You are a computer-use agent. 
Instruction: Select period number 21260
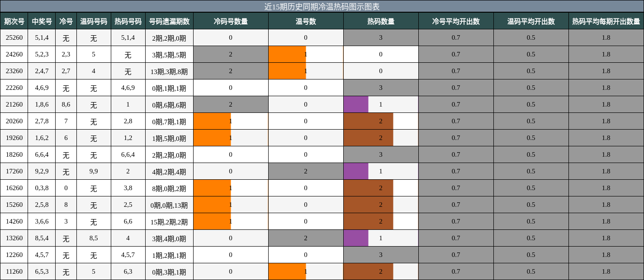click(x=14, y=105)
